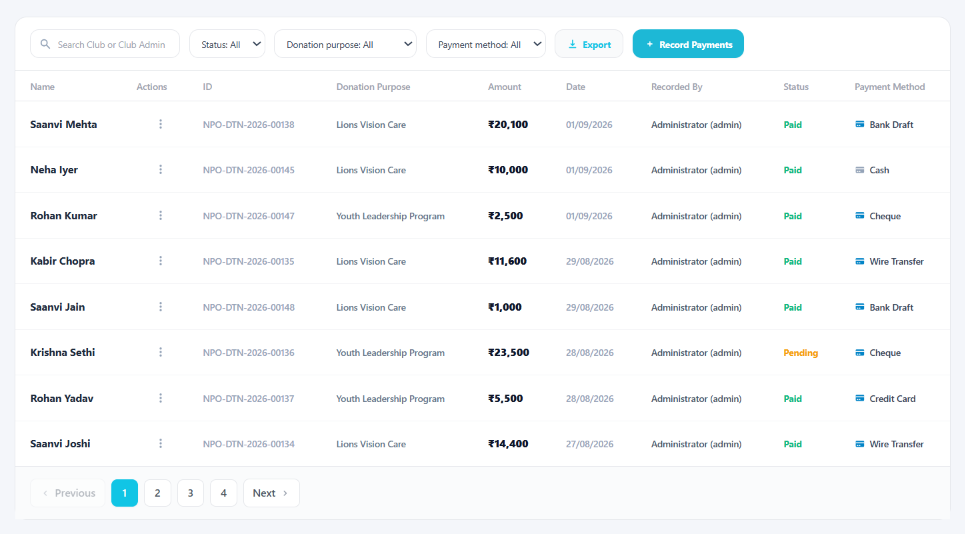Click the ₹20,100 amount

[x=508, y=124]
